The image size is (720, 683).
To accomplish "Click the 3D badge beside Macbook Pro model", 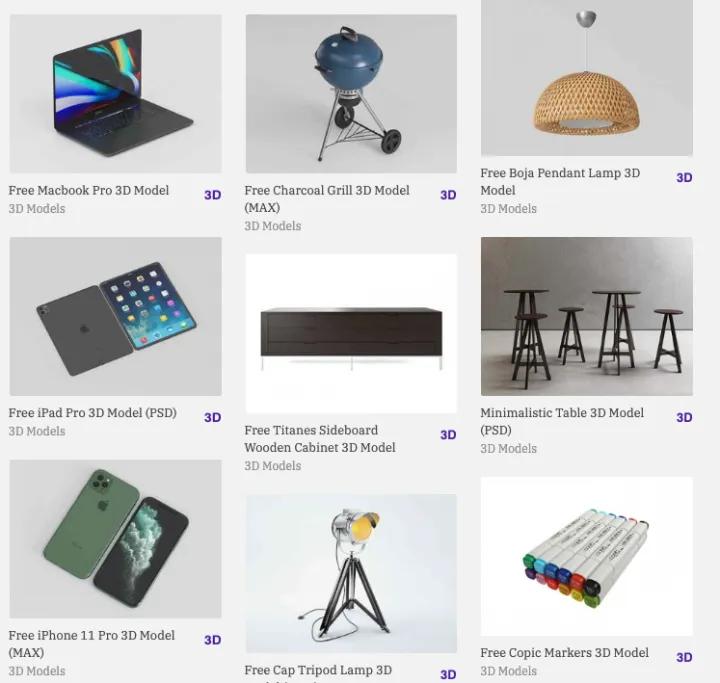I will pos(213,195).
